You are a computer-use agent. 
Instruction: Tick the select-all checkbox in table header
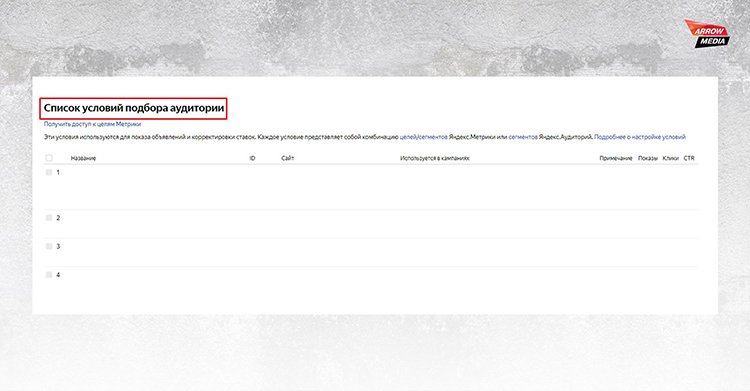49,158
